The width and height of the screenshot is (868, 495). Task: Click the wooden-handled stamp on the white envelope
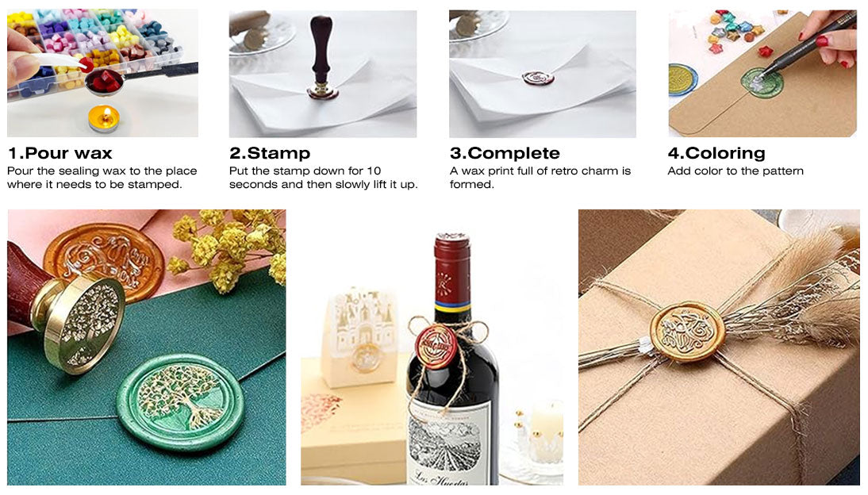coord(321,58)
